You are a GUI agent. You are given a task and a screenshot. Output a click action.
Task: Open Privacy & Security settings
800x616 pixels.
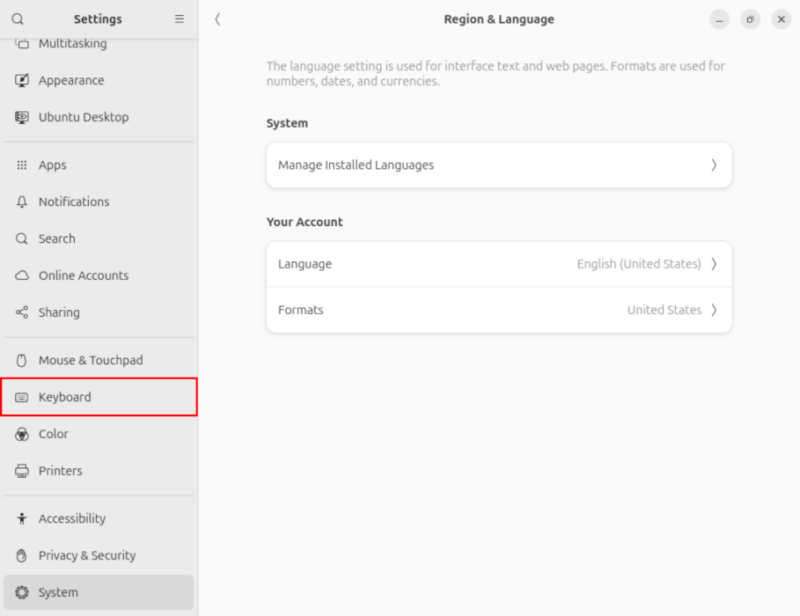click(86, 555)
